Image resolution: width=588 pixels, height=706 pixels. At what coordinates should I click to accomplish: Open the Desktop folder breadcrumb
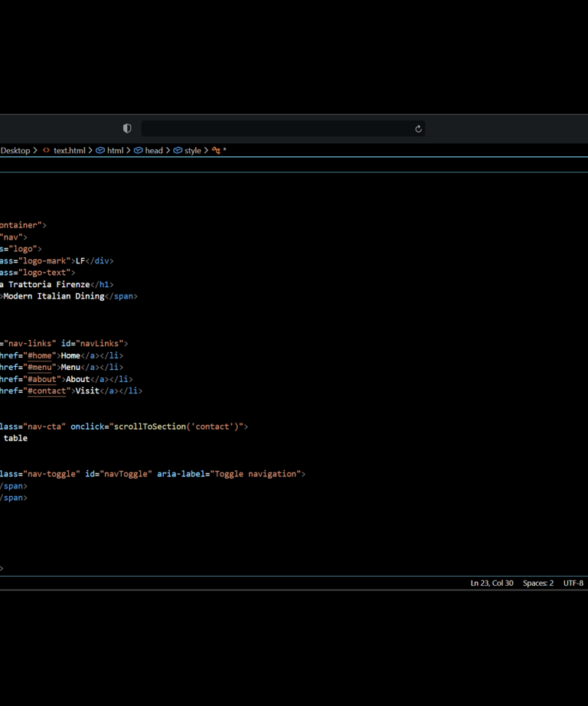15,151
